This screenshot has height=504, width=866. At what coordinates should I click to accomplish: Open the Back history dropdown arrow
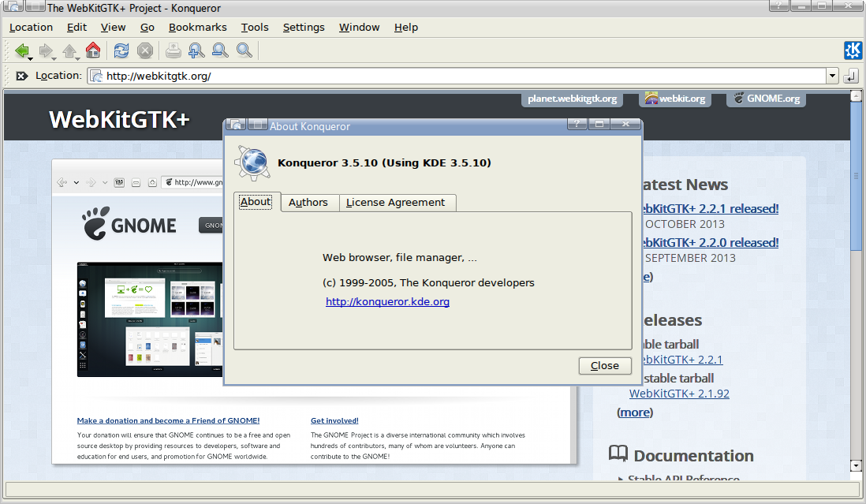[31, 58]
